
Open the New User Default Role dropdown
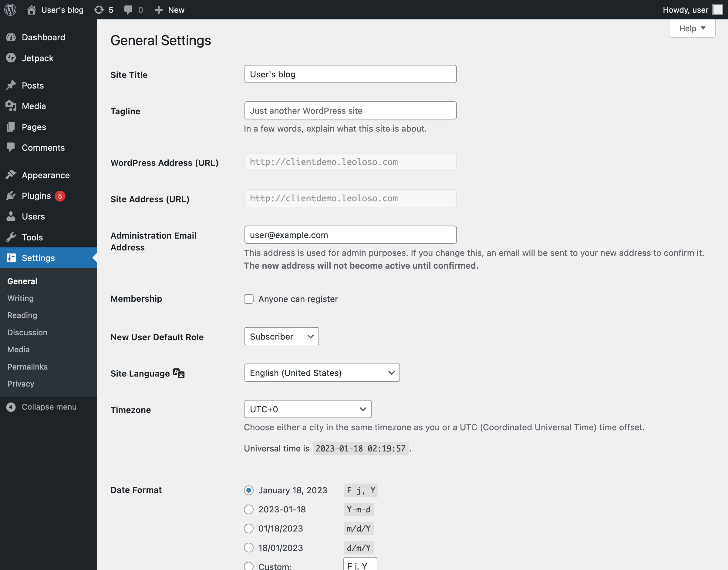pos(281,337)
